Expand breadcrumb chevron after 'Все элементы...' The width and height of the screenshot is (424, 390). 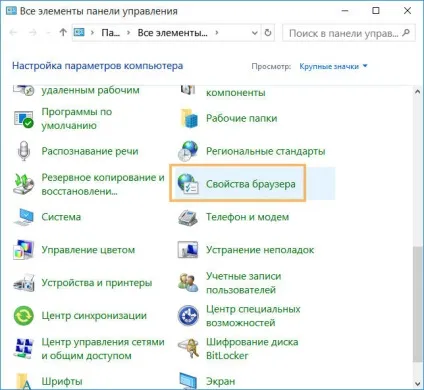tap(217, 33)
